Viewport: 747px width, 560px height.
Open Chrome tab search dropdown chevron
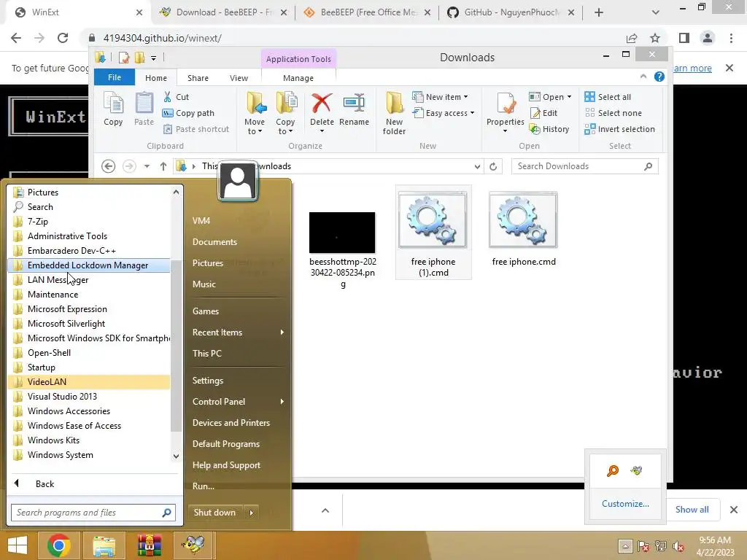(x=656, y=12)
